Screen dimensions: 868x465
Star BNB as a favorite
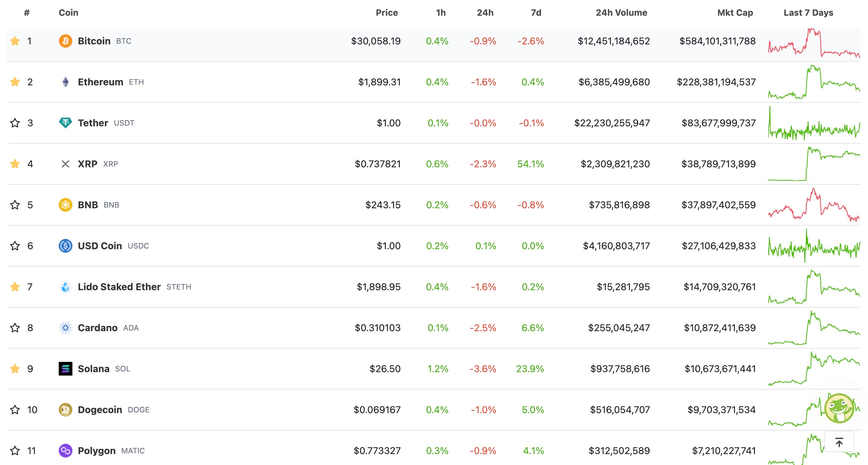[x=15, y=205]
